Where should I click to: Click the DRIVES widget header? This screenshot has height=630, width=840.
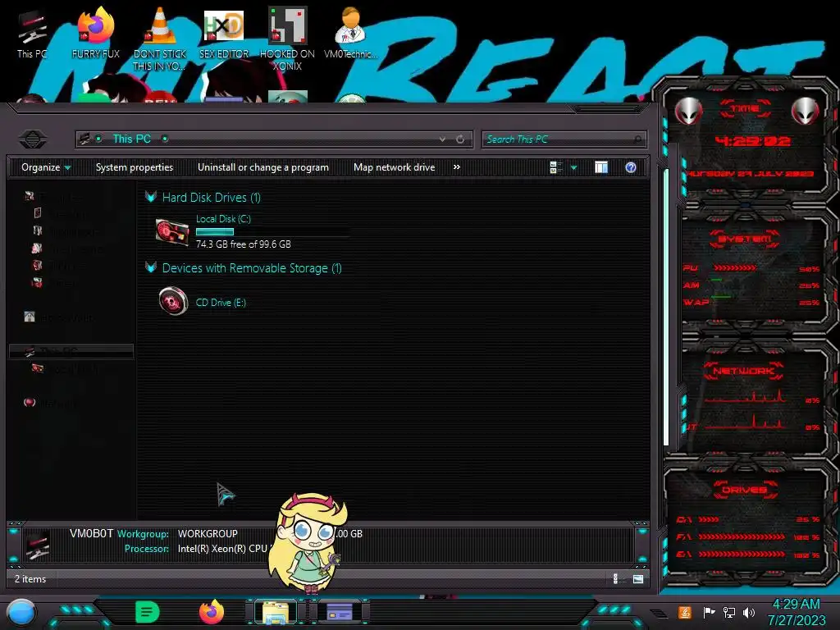(x=745, y=489)
